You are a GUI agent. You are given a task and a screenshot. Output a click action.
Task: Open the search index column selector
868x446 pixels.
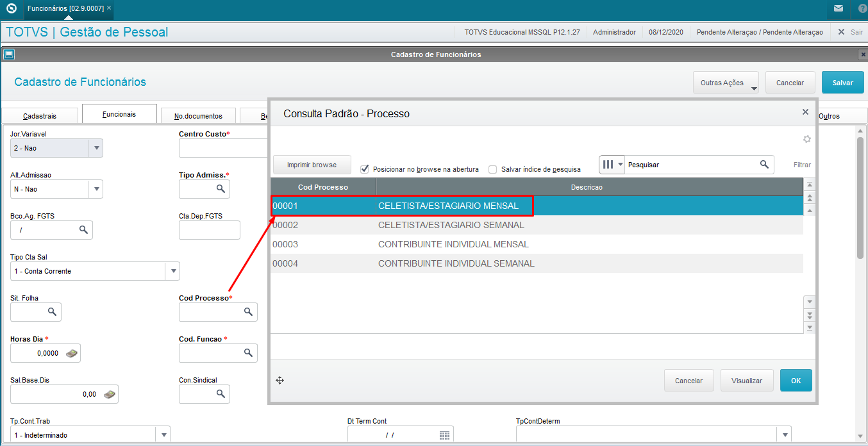612,165
